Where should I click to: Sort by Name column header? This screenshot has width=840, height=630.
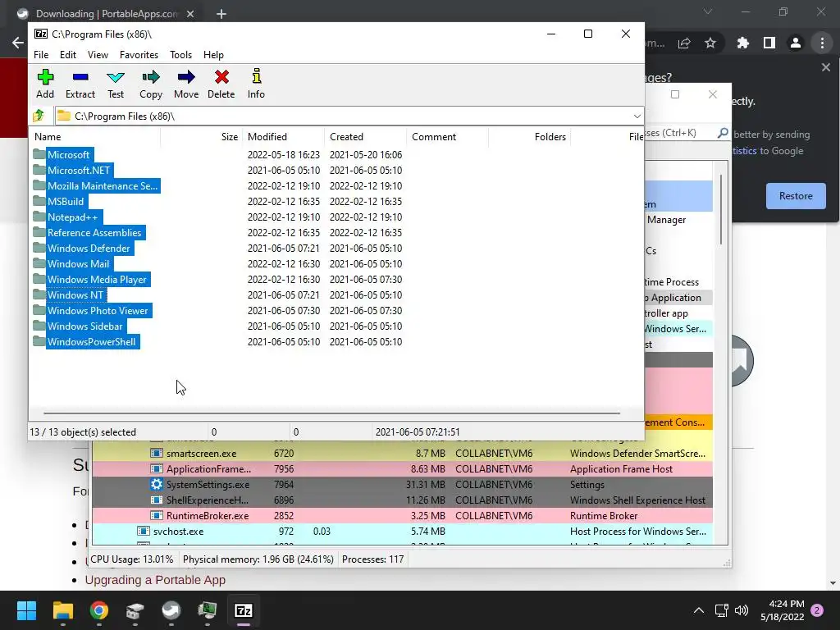point(95,137)
